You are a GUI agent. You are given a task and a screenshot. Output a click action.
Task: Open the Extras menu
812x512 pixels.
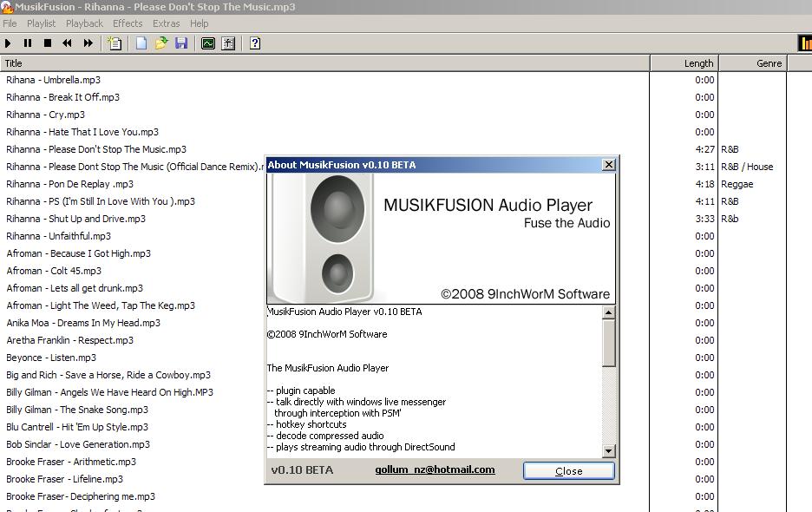(x=167, y=23)
